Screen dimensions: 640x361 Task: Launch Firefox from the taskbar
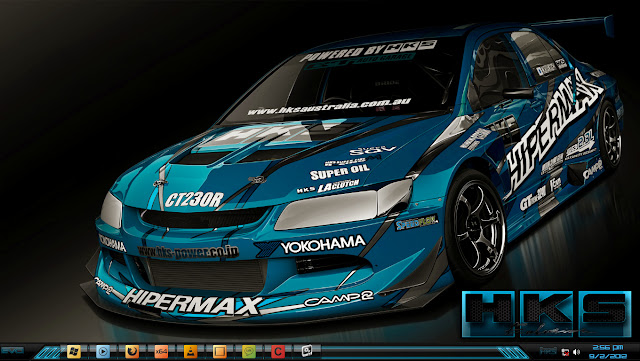tap(132, 351)
